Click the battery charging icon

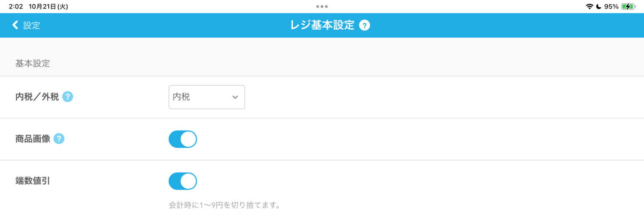629,6
